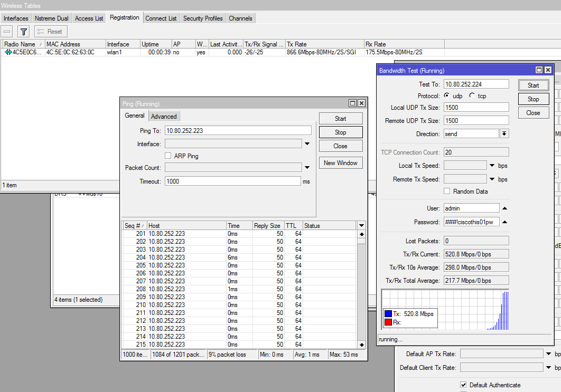Click the Ping To address field
561x392 pixels.
tap(238, 130)
